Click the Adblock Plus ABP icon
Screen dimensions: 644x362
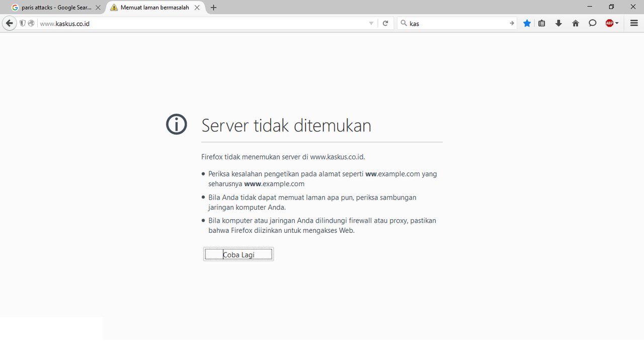coord(609,23)
